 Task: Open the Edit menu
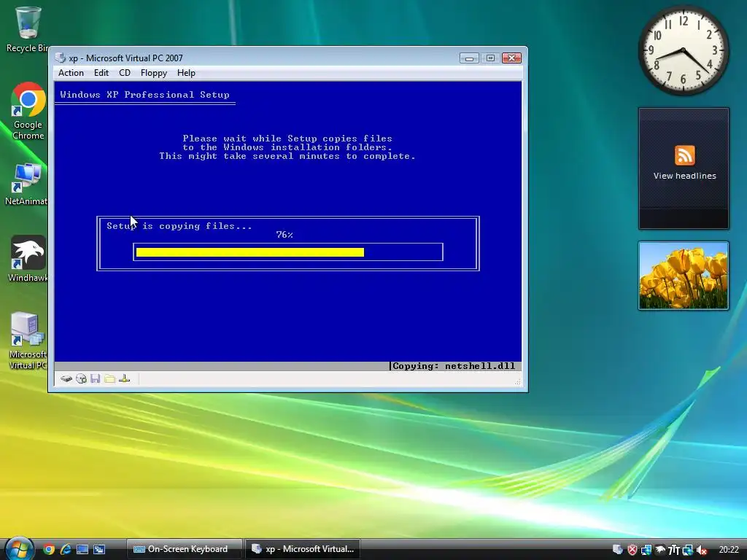pos(101,73)
